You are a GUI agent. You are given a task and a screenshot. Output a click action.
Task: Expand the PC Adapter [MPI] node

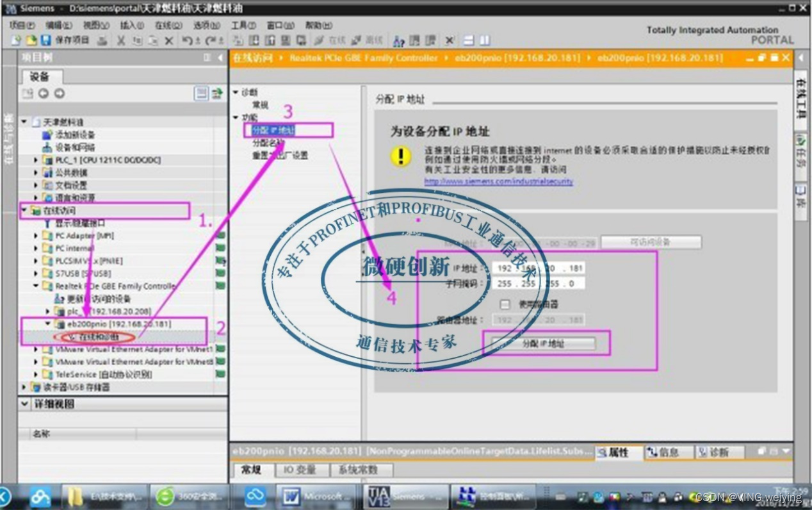(36, 236)
